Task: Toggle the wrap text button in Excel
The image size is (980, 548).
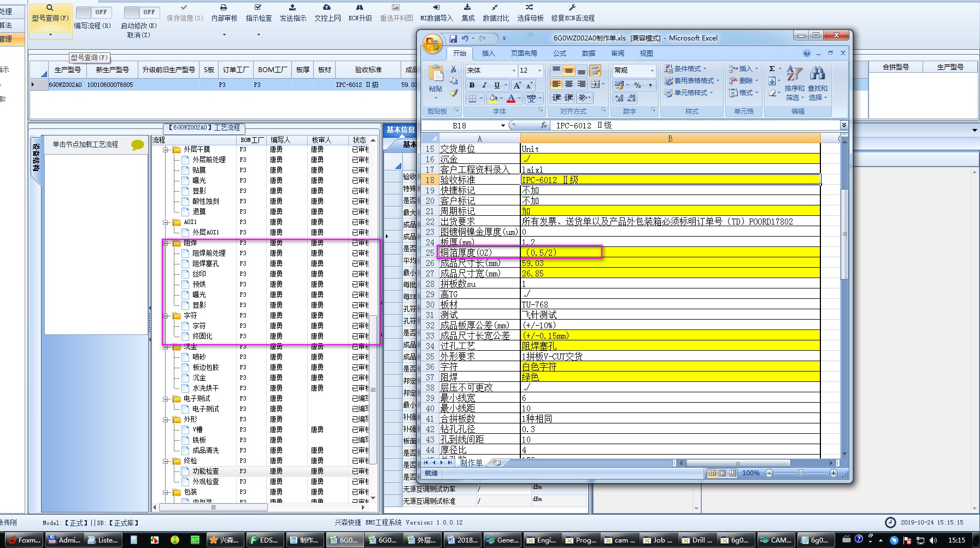Action: [x=595, y=70]
